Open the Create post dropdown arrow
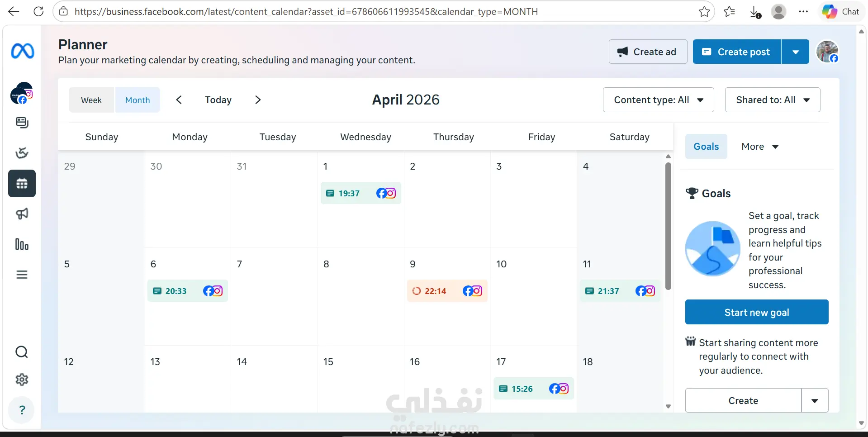The image size is (868, 437). (796, 52)
